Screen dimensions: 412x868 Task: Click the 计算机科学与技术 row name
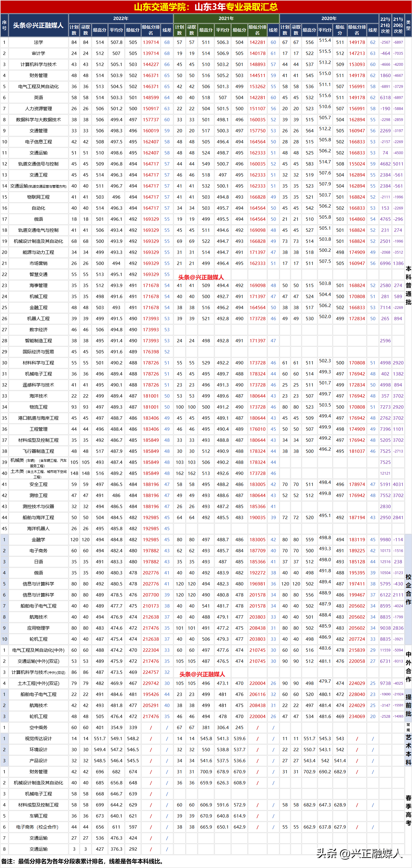pyautogui.click(x=39, y=65)
